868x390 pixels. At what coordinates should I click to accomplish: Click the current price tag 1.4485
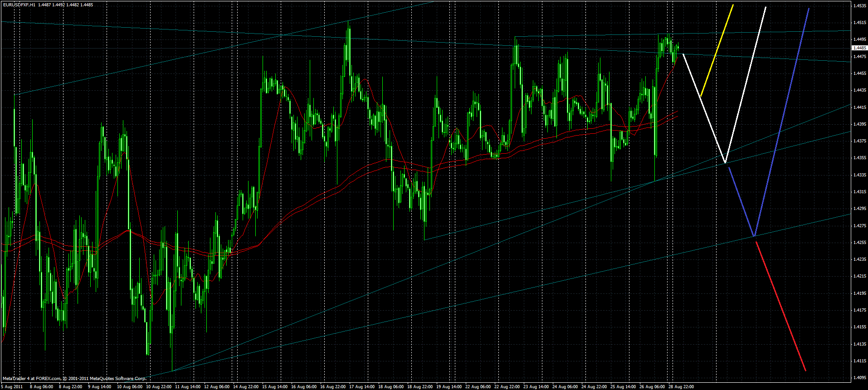point(859,48)
